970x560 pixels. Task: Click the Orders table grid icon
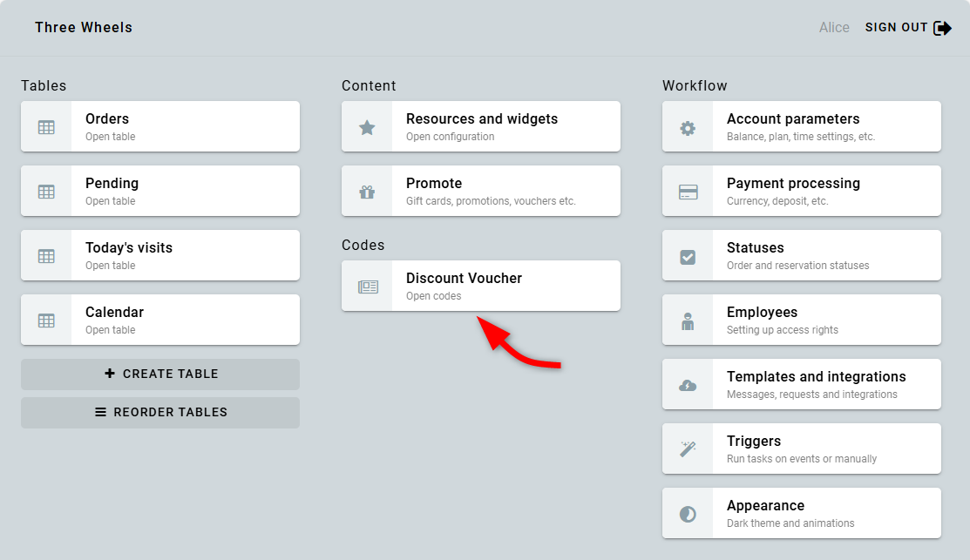46,127
